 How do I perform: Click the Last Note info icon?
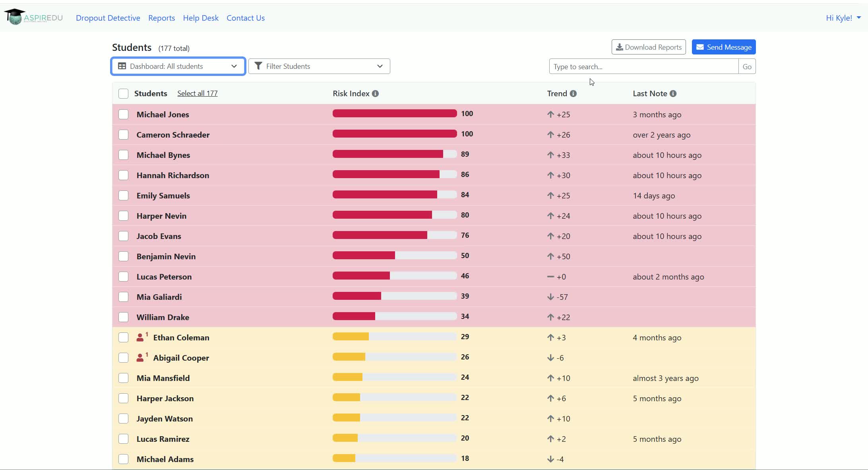click(673, 93)
